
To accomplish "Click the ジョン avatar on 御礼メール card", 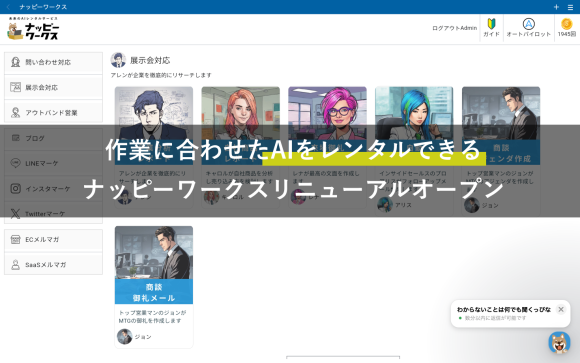I will pos(125,337).
